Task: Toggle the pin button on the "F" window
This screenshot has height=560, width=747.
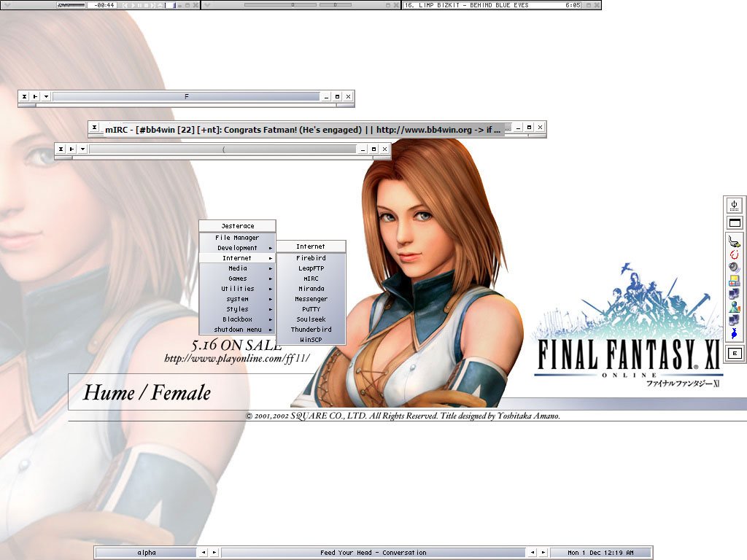Action: [x=35, y=97]
